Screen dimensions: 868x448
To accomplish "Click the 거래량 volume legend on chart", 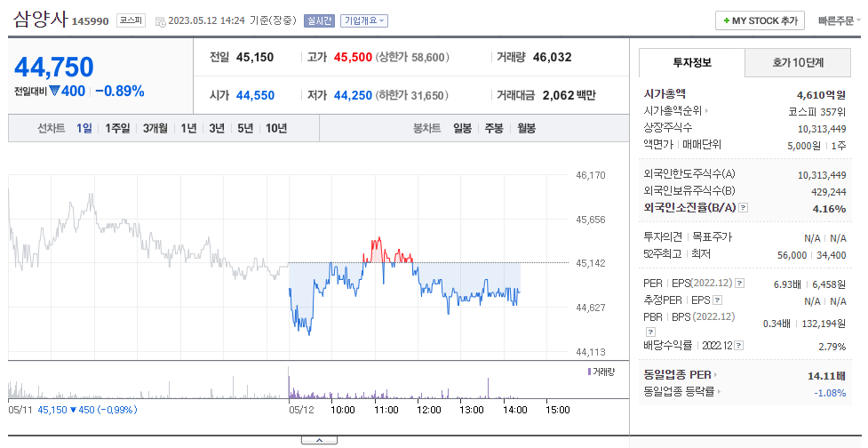I will [x=601, y=372].
